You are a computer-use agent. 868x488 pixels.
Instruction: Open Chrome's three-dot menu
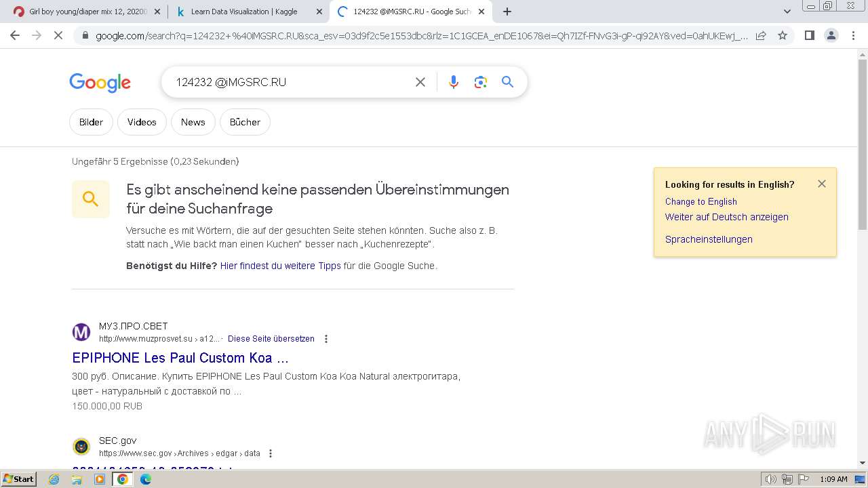(853, 36)
